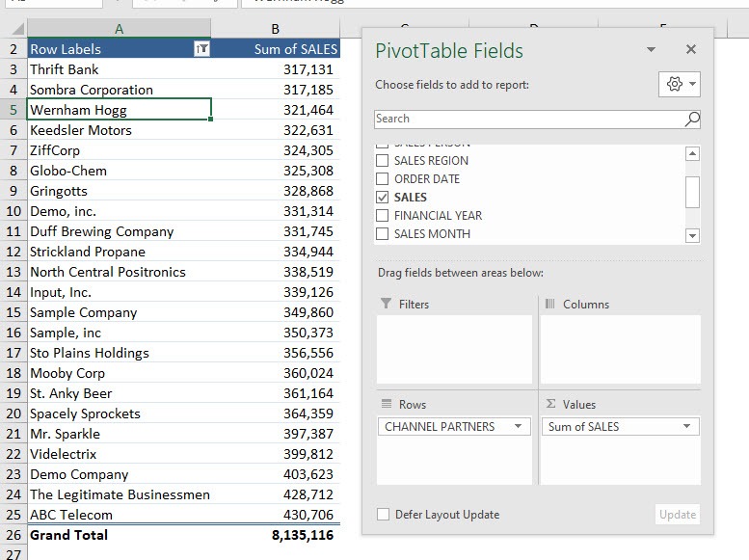Click the scroll down arrow in field list
This screenshot has height=560, width=749.
(692, 235)
